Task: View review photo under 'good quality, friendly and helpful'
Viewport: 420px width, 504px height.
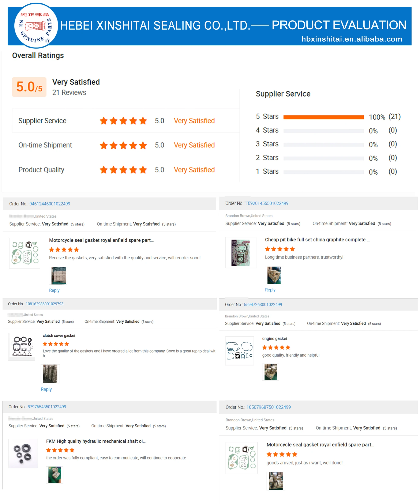Action: (270, 372)
